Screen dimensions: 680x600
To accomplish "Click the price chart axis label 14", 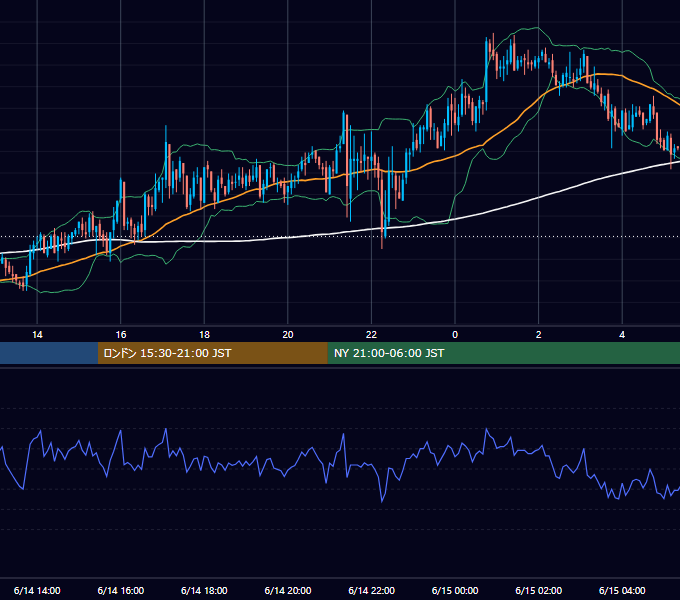I will 37,335.
